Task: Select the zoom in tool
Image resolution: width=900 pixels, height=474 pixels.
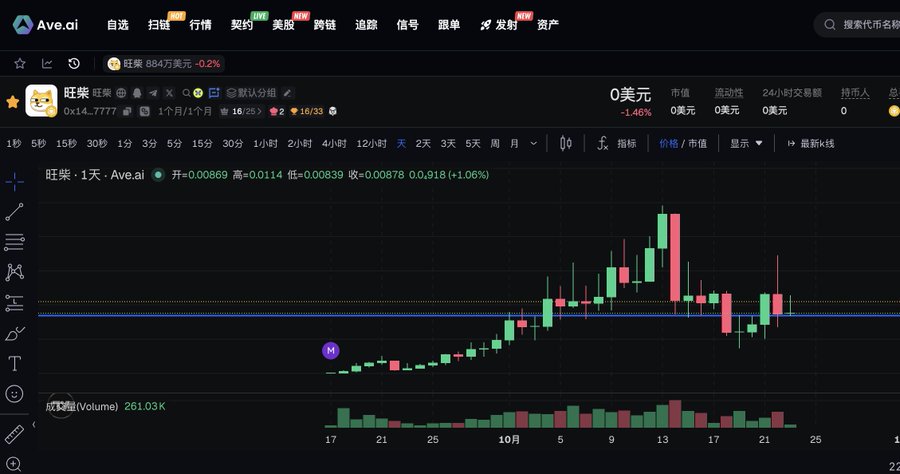Action: coord(14,464)
